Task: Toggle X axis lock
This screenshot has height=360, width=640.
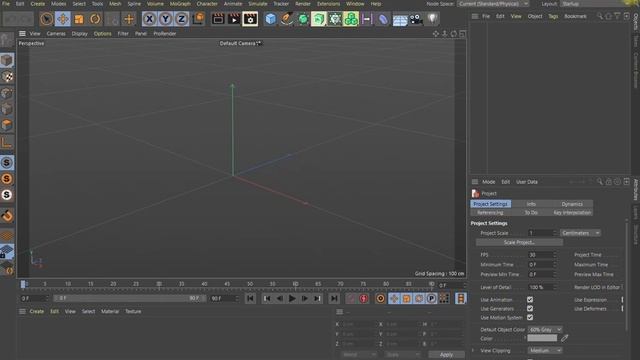Action: [149, 19]
